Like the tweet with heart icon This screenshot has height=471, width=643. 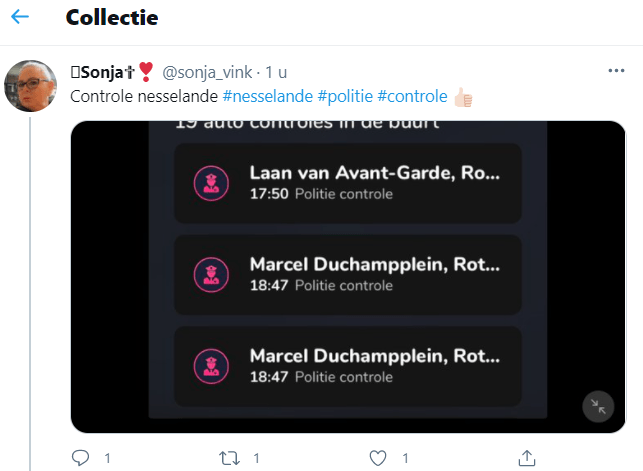tap(378, 458)
